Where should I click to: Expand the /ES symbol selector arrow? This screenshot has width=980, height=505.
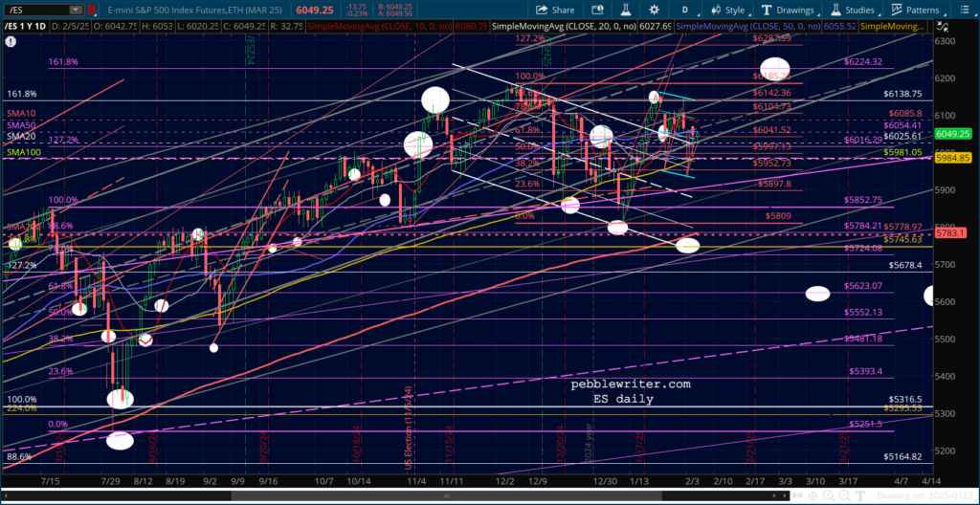(x=75, y=10)
